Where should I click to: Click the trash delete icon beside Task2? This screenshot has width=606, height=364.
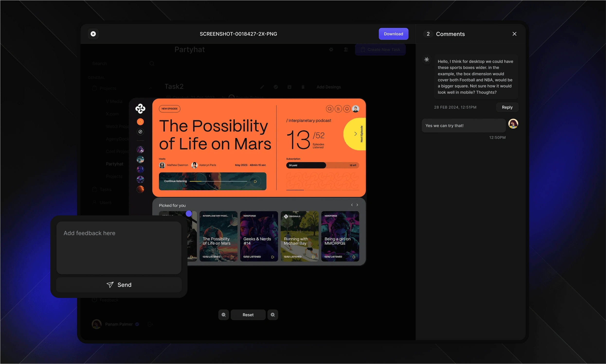tap(303, 87)
